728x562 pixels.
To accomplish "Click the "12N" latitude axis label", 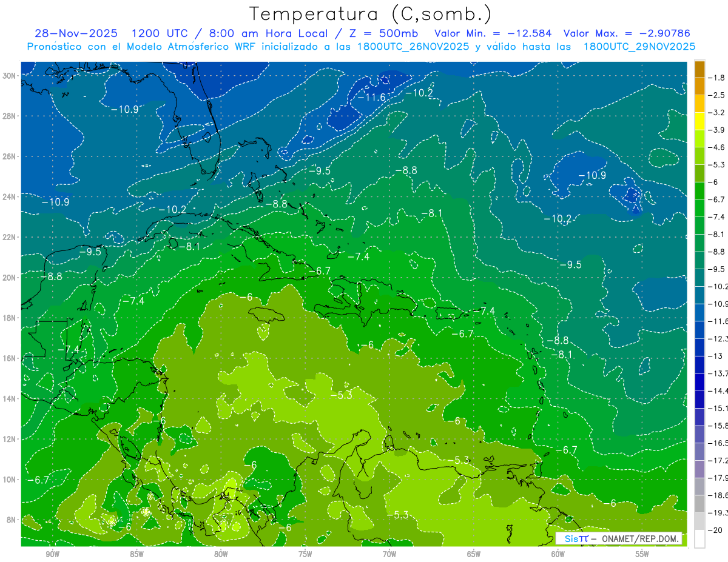I will coord(10,439).
